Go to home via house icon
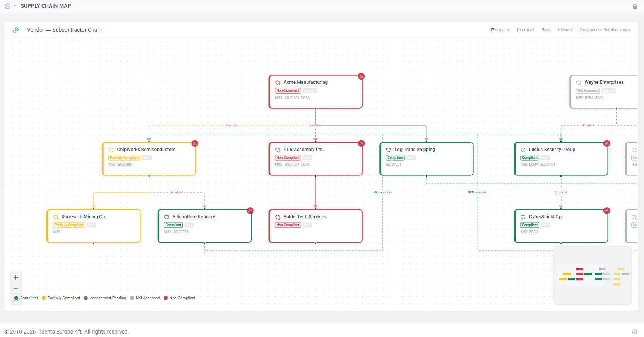644x337 pixels. [x=635, y=6]
